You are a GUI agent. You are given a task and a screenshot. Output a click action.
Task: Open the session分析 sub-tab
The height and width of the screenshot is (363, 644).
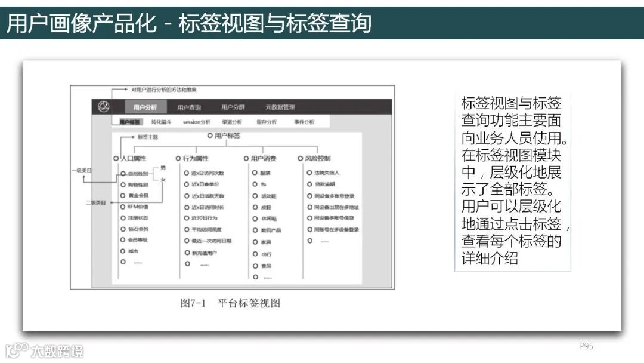coord(196,122)
